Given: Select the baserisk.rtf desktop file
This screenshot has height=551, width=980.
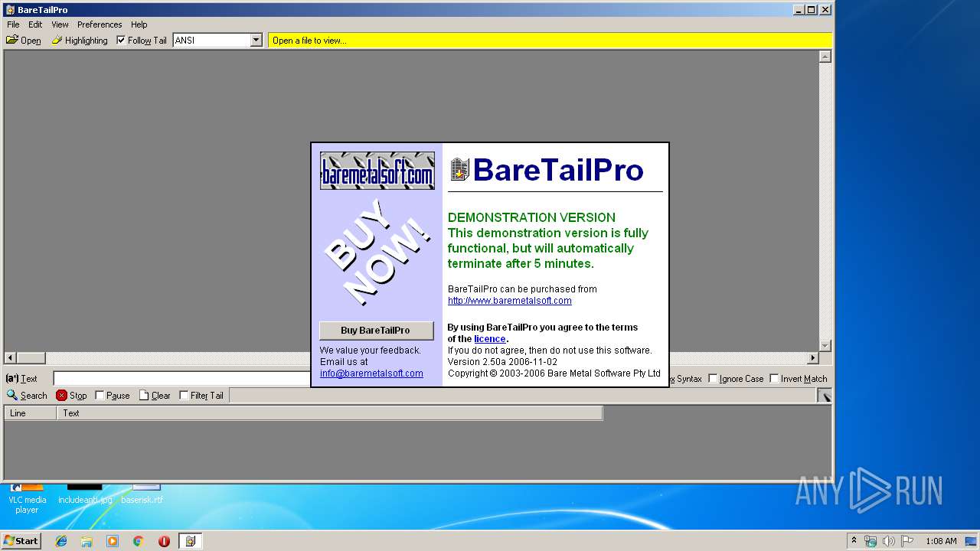Looking at the screenshot, I should (142, 494).
